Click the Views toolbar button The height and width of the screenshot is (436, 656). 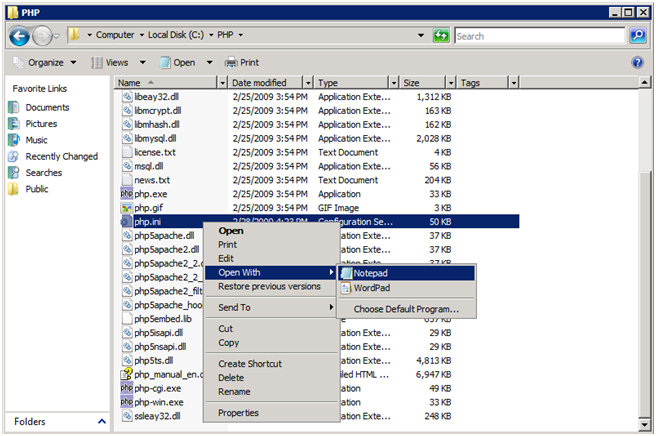[x=110, y=63]
